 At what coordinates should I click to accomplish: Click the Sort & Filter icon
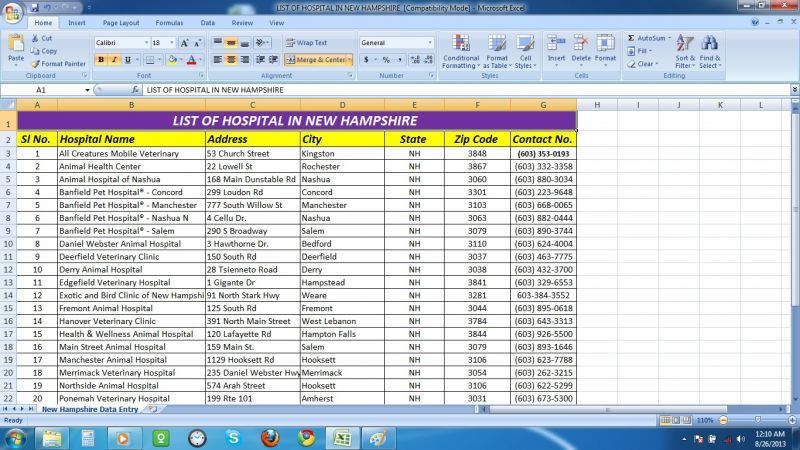click(x=684, y=51)
